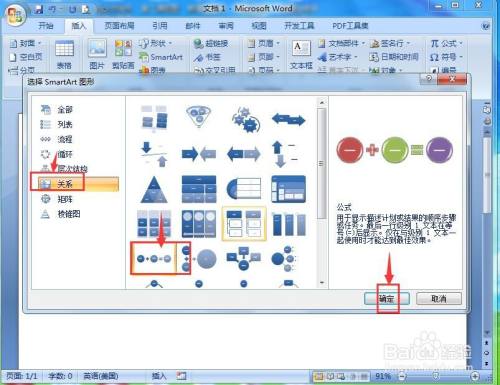Viewport: 500px width, 385px height.
Task: Click the help question mark in SmartArt dialog
Action: (x=429, y=79)
